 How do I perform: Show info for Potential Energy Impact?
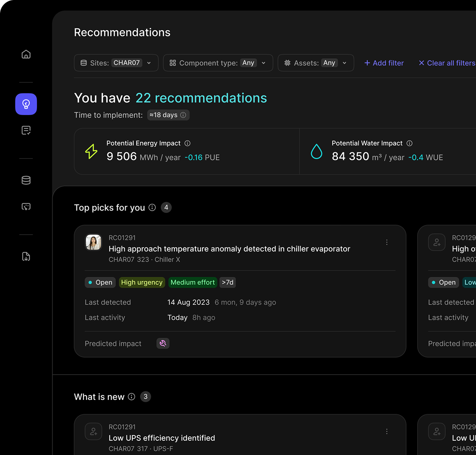(188, 143)
